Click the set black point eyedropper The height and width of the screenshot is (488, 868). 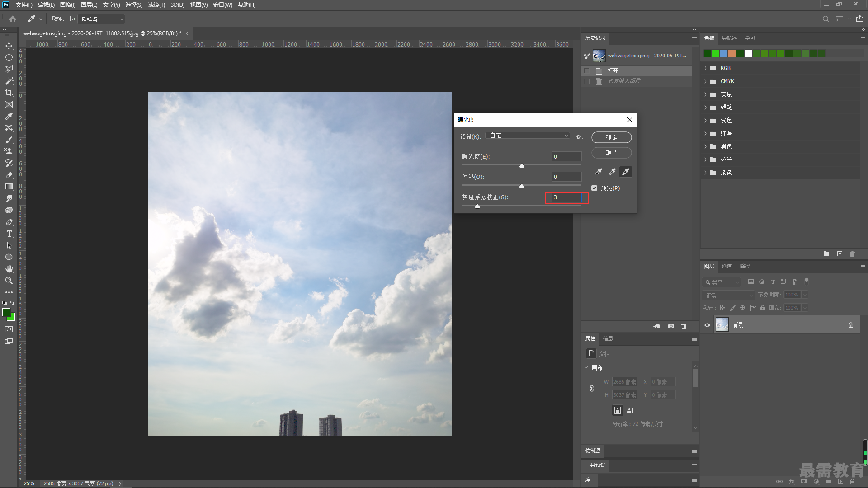(x=599, y=172)
